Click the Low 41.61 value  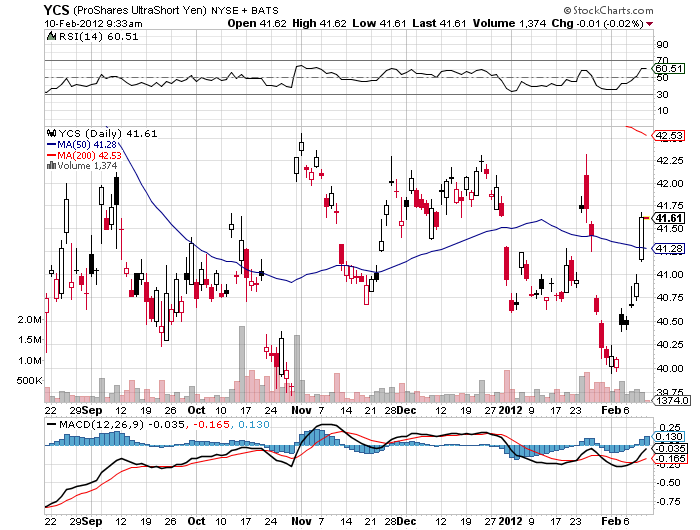379,23
